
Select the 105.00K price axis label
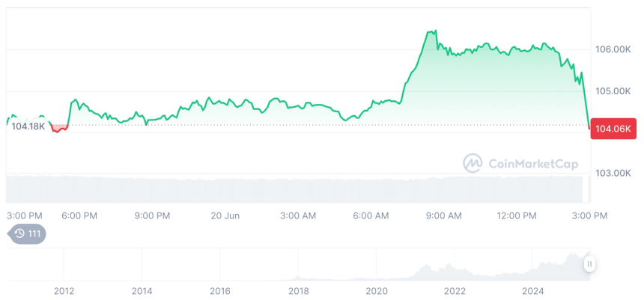click(613, 91)
